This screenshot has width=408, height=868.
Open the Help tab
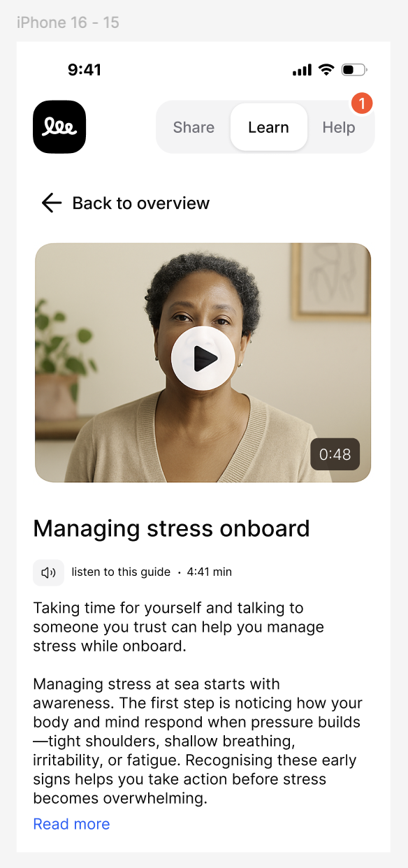(x=339, y=127)
